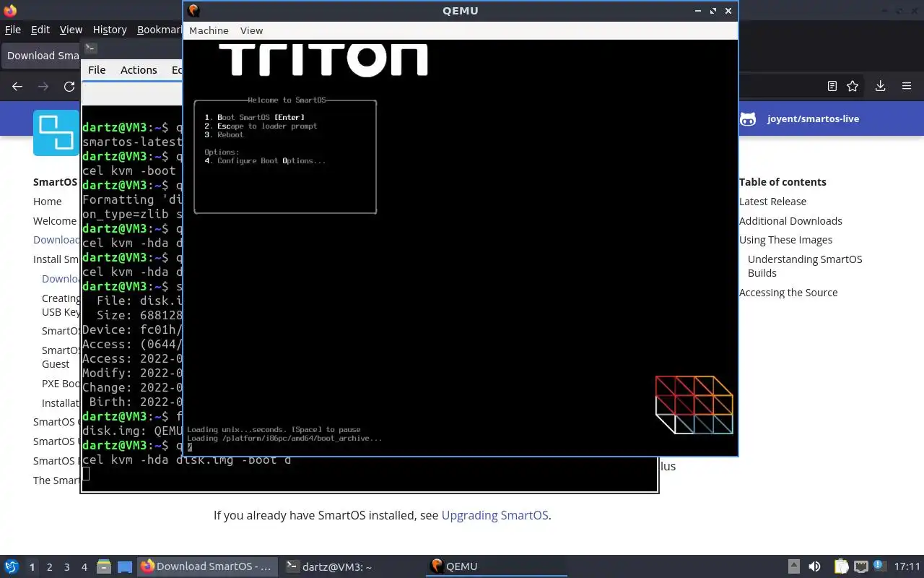Screen dimensions: 924x578
Task: Jump to the Additional Downloads section
Action: 790,221
